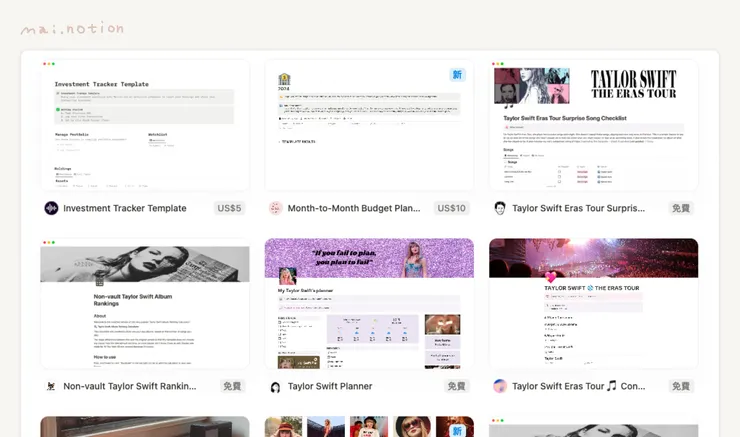Click the Investment Tracker Template creator avatar
740x437 pixels.
pyautogui.click(x=51, y=208)
